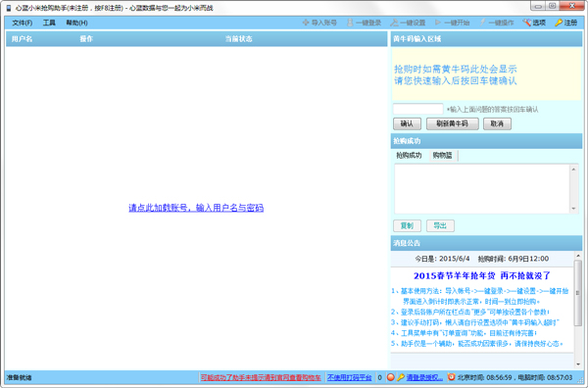Image resolution: width=588 pixels, height=388 pixels.
Task: Click the 确认 button
Action: click(407, 123)
